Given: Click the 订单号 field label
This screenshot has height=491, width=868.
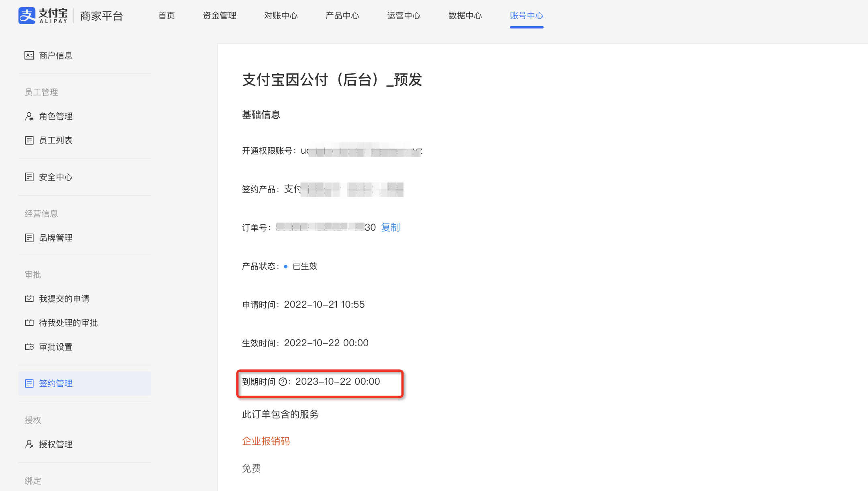Looking at the screenshot, I should (256, 228).
